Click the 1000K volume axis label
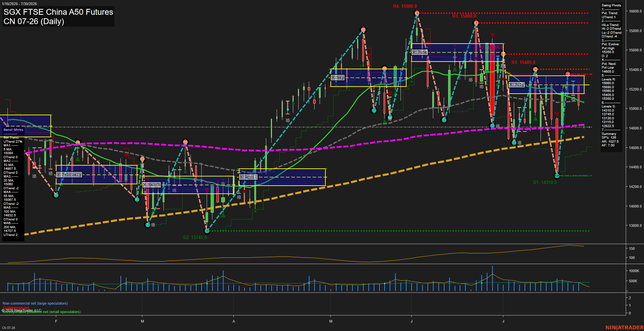 (x=634, y=271)
